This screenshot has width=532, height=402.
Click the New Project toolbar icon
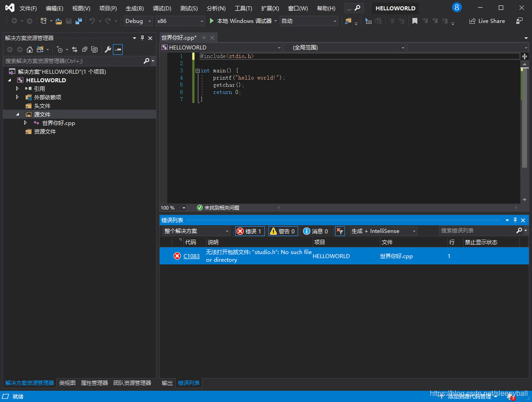click(44, 21)
